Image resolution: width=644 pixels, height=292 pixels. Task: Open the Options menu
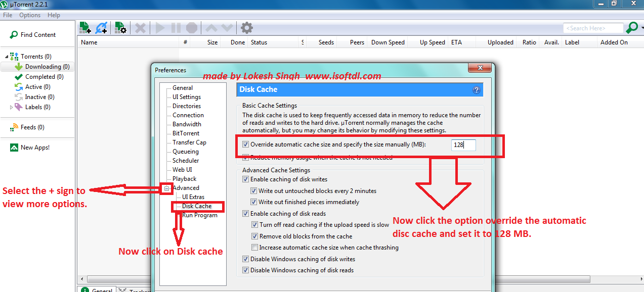[30, 15]
